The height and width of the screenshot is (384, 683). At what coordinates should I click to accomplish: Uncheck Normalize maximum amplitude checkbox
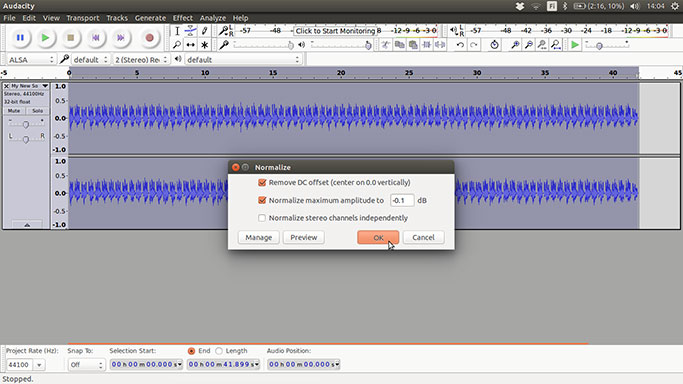(x=262, y=200)
